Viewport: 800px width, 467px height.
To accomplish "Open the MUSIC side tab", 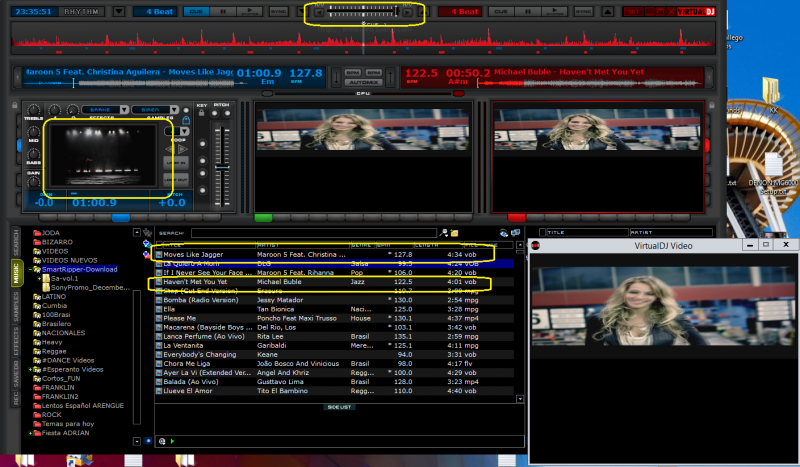I will coord(16,272).
